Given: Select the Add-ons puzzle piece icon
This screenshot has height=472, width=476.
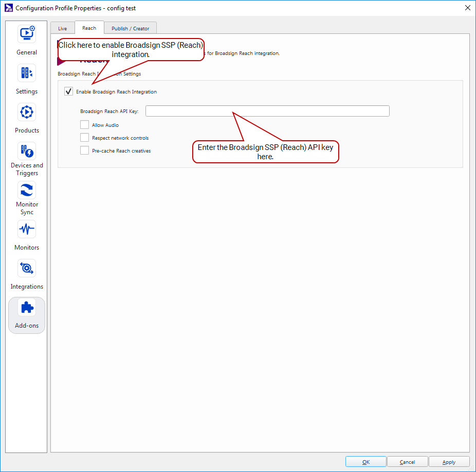Looking at the screenshot, I should tap(27, 307).
